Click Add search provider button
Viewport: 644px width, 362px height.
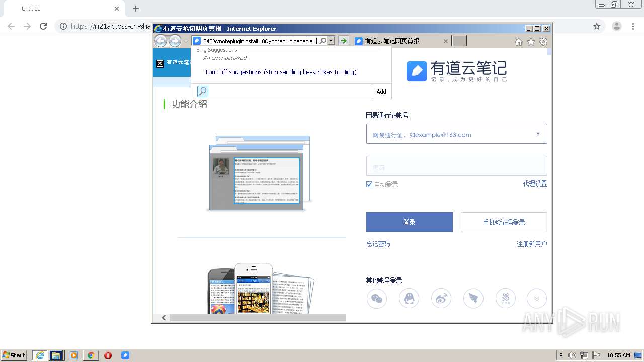point(381,92)
